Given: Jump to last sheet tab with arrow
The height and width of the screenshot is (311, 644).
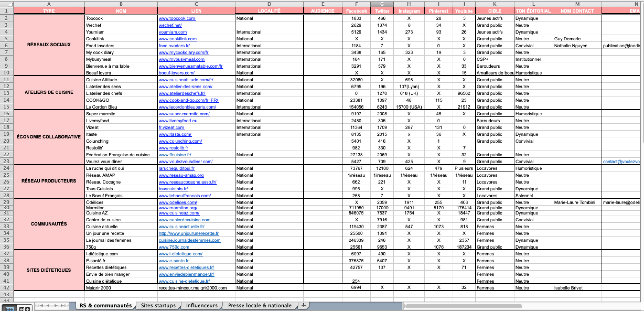Looking at the screenshot, I should (x=62, y=305).
